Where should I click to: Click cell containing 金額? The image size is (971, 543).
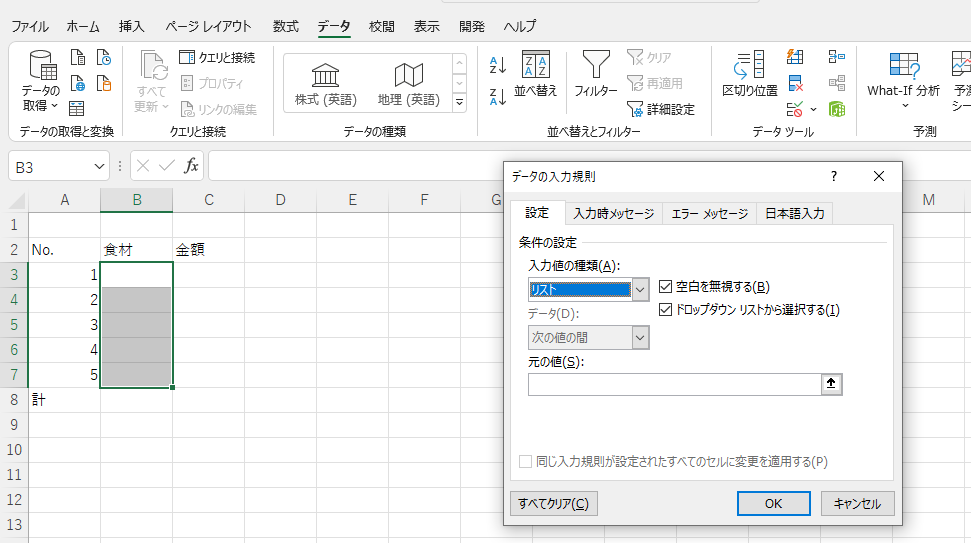[209, 250]
